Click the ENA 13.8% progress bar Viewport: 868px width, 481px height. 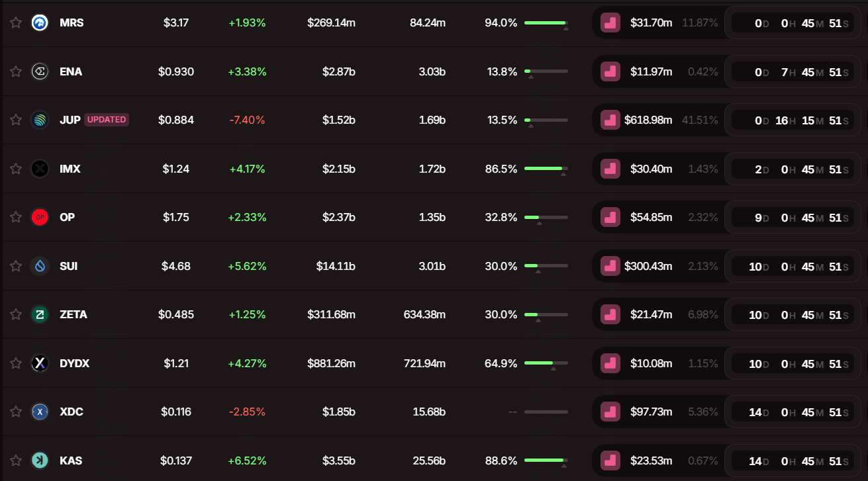[x=546, y=71]
